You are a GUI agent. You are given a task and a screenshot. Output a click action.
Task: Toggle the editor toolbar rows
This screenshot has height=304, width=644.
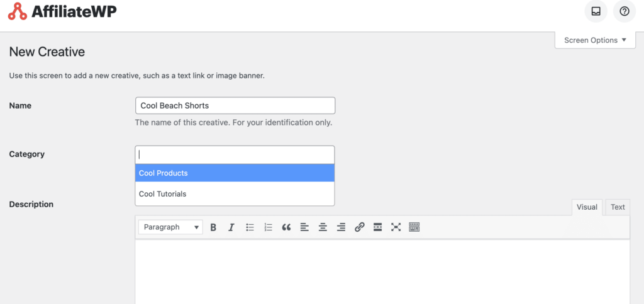click(414, 227)
